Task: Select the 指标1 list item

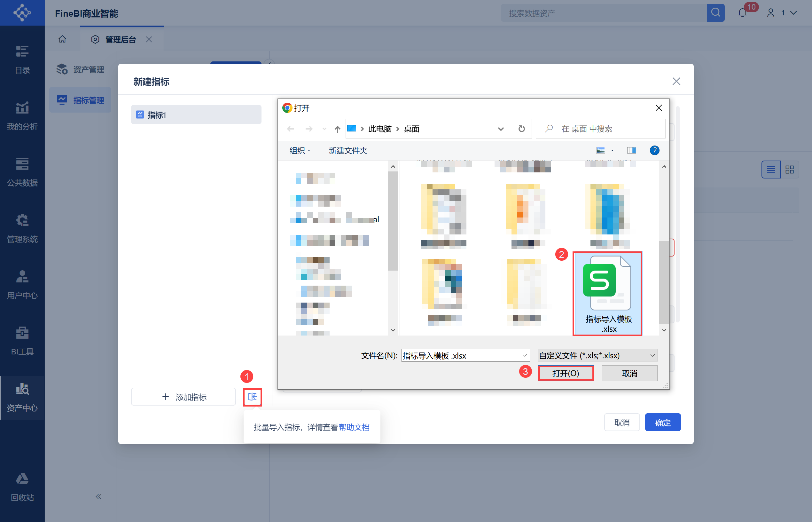Action: point(196,115)
